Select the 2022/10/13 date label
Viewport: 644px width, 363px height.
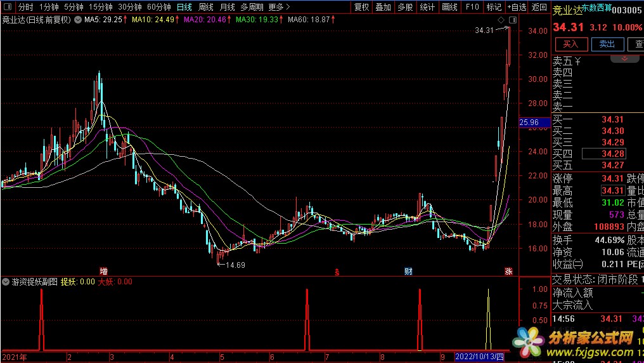coord(479,357)
